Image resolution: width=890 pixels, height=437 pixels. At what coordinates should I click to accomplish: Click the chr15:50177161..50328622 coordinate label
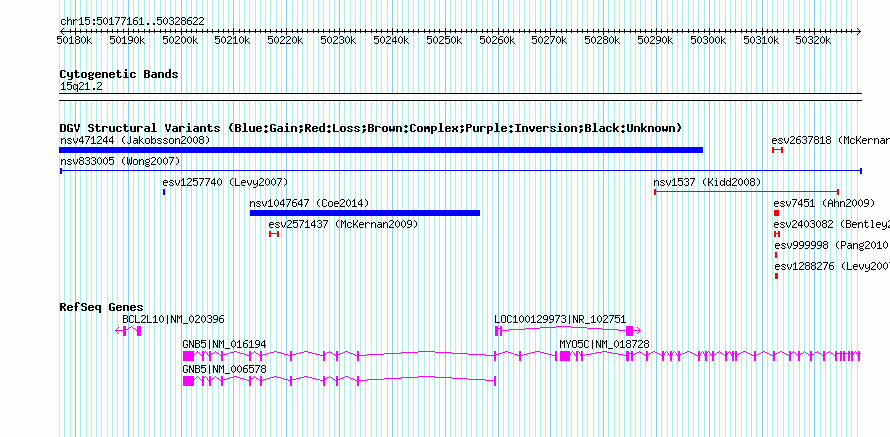click(132, 22)
